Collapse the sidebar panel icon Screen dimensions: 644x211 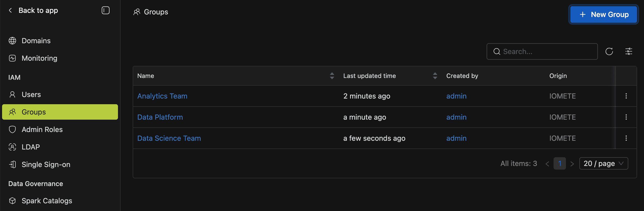click(x=106, y=11)
